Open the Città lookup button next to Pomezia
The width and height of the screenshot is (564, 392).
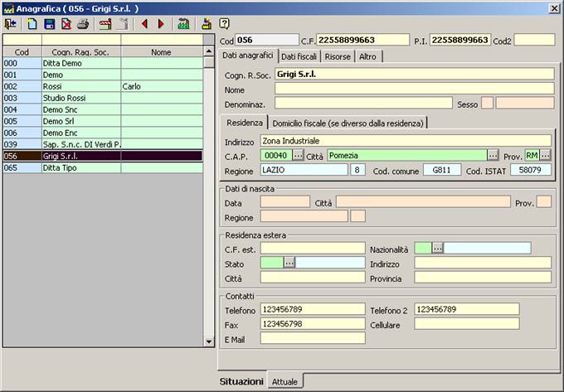(x=493, y=155)
